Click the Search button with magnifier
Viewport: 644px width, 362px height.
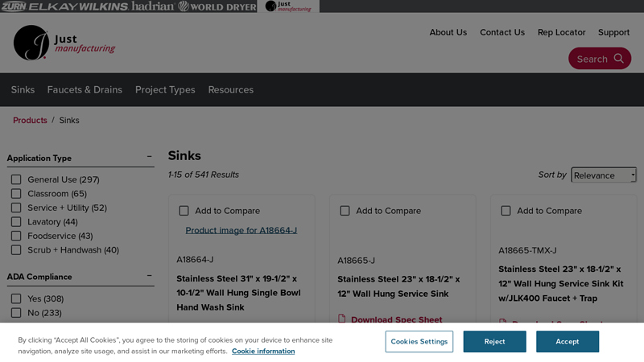coord(600,59)
